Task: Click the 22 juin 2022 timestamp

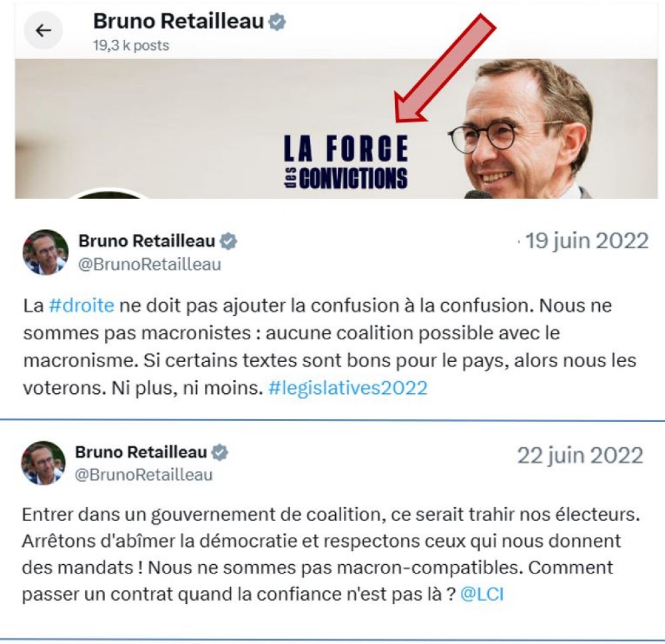Action: [580, 456]
